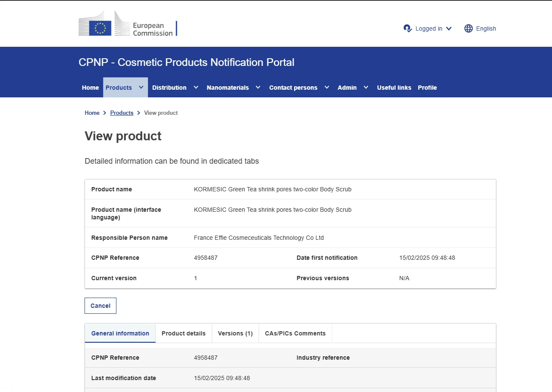This screenshot has width=552, height=392.
Task: Open the Products menu chevron
Action: [141, 88]
